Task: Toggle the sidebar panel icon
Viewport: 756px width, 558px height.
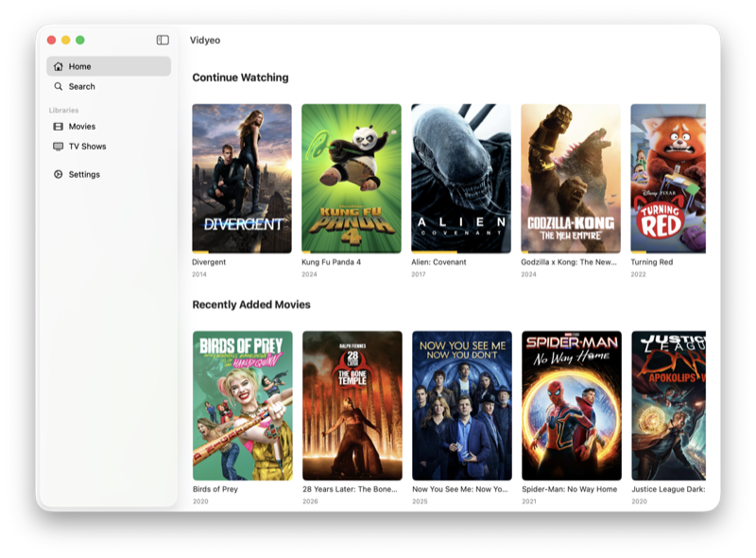Action: tap(163, 40)
